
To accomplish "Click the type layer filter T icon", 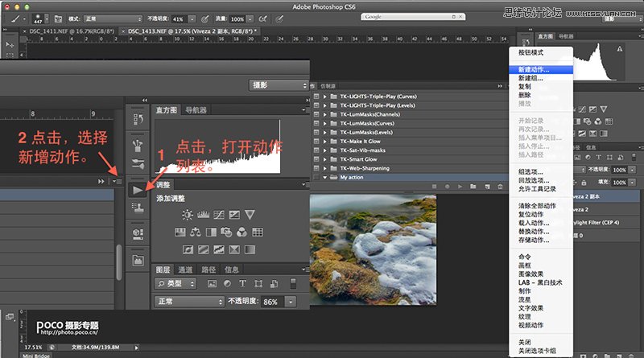I will coord(243,283).
